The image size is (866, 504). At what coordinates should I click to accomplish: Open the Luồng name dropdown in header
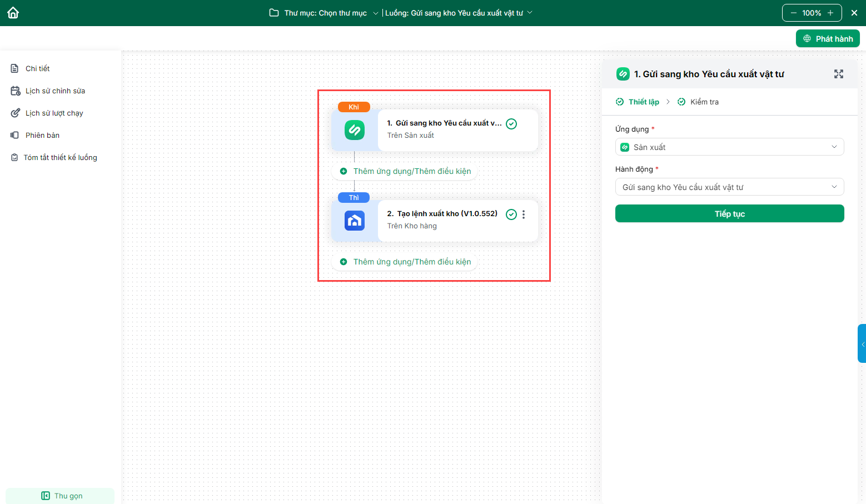[x=459, y=13]
